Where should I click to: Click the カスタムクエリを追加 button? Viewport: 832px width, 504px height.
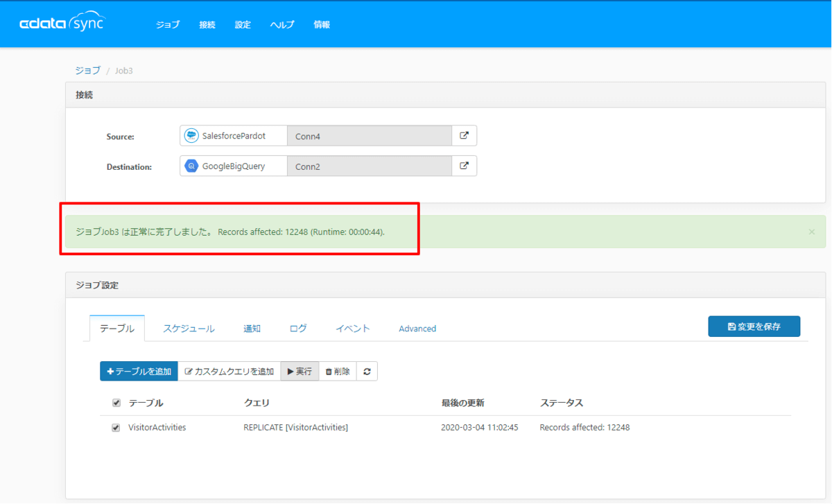pos(229,372)
